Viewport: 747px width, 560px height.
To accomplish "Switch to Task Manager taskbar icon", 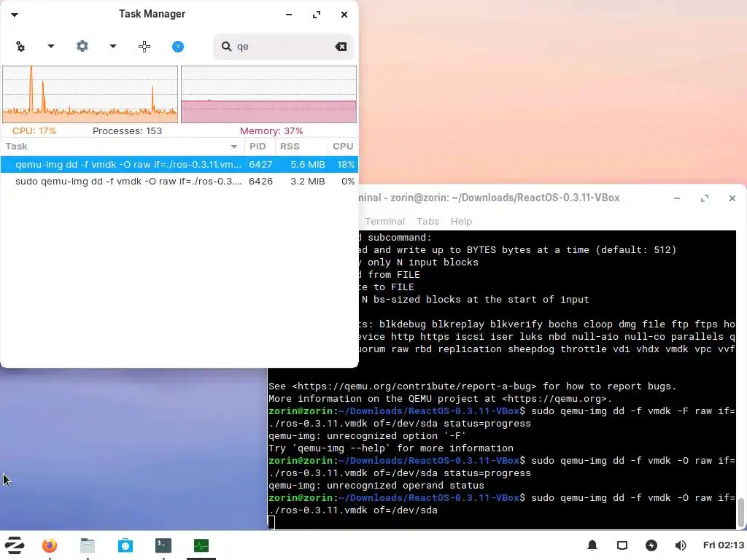I will (x=201, y=545).
